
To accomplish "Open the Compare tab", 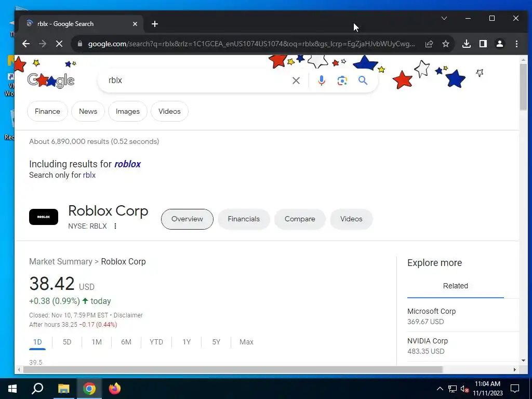I will (x=300, y=219).
